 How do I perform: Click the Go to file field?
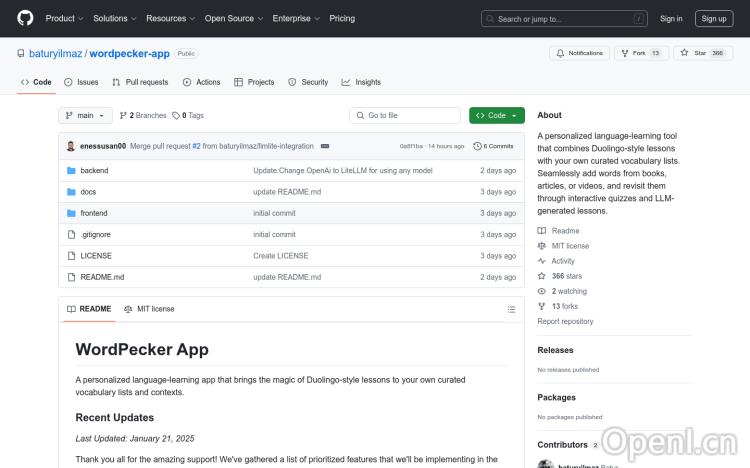coord(405,115)
